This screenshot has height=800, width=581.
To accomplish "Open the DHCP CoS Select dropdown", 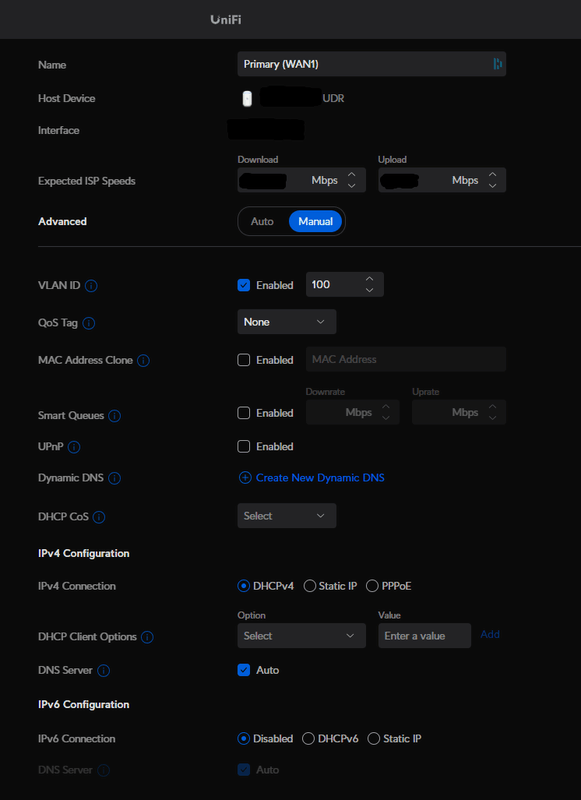I will pyautogui.click(x=287, y=516).
